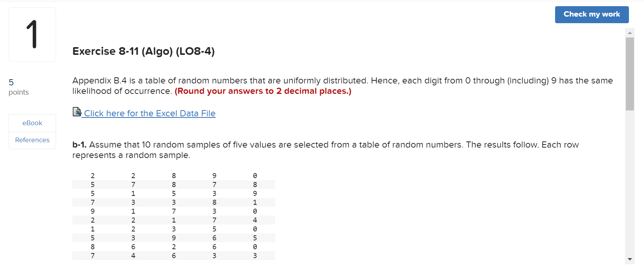Screen dimensions: 644x267
Task: Click the scrollbar up arrow
Action: [630, 32]
